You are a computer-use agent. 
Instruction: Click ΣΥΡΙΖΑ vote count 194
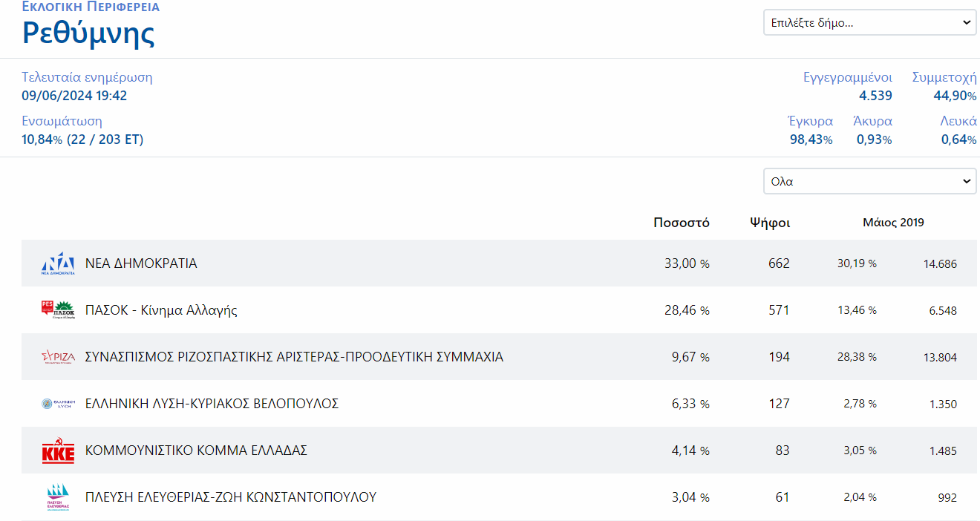pos(779,357)
